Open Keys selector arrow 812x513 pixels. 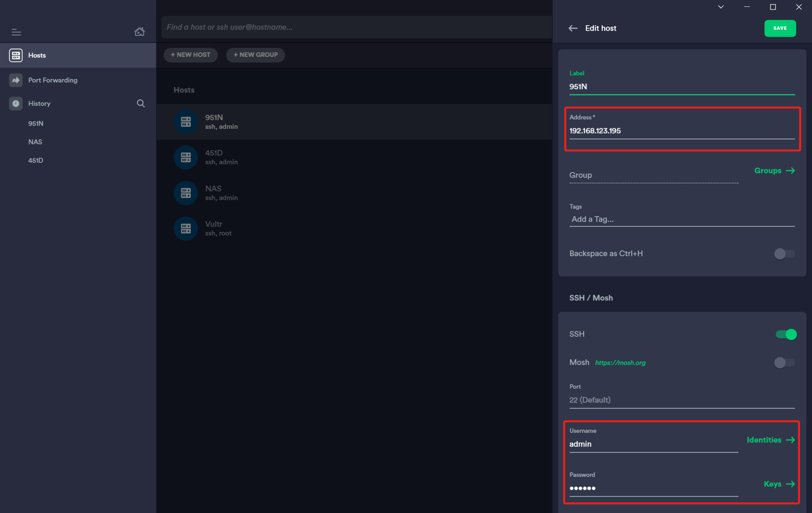point(790,484)
